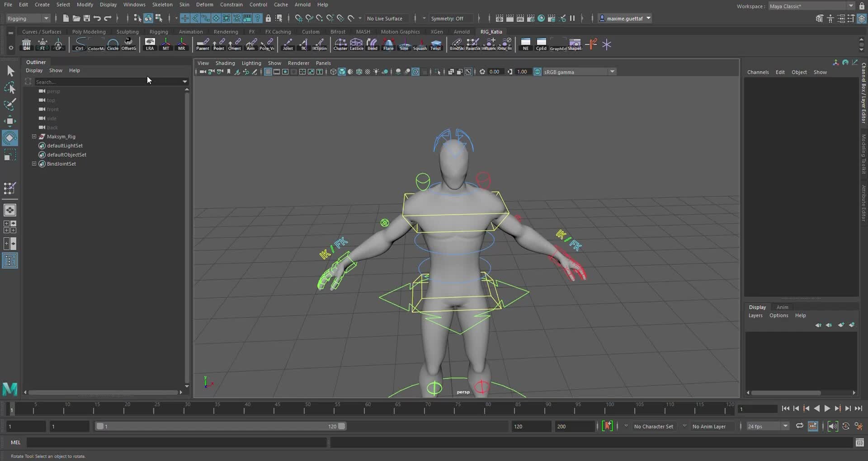Open the Rigging menu set dropdown

[x=27, y=19]
